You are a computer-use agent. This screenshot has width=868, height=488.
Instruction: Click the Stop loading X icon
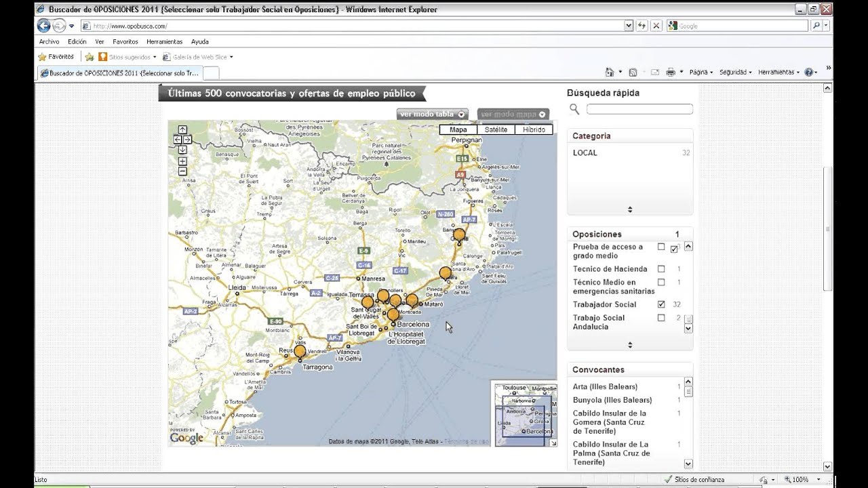656,26
